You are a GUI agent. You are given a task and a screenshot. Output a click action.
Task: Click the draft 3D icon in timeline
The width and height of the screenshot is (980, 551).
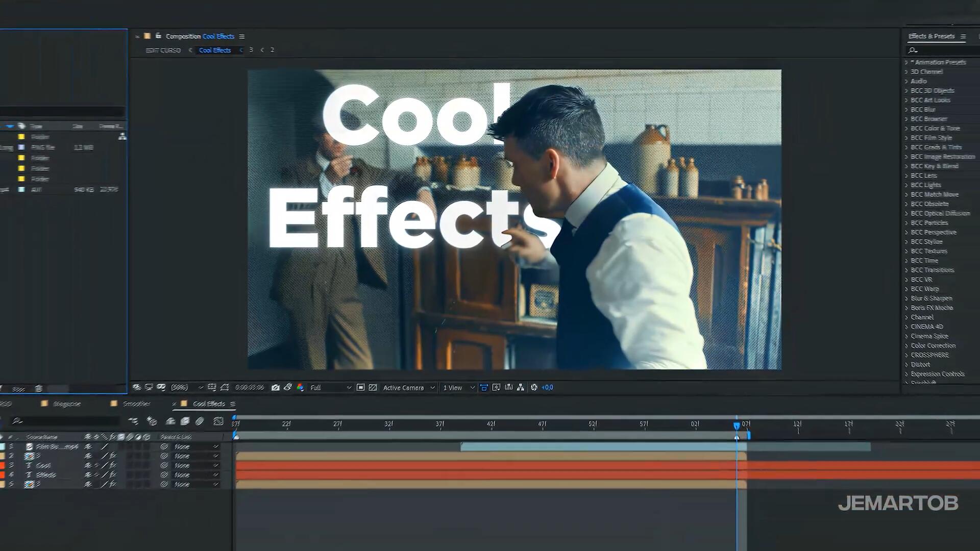click(152, 421)
